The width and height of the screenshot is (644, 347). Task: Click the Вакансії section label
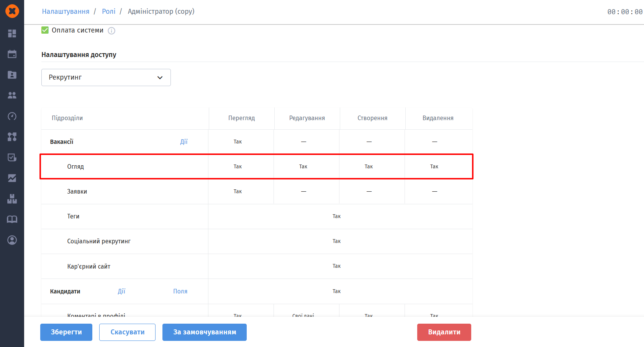click(x=62, y=142)
